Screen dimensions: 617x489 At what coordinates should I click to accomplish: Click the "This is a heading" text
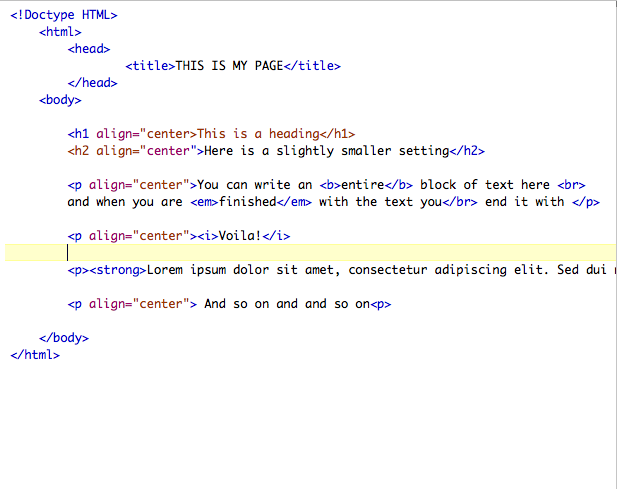click(x=258, y=134)
